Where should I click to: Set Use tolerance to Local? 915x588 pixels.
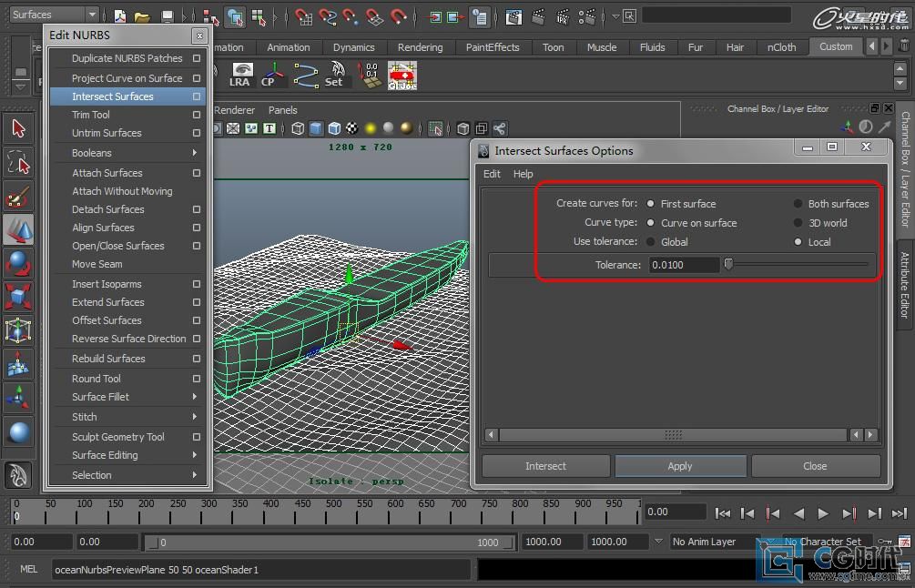pyautogui.click(x=798, y=241)
